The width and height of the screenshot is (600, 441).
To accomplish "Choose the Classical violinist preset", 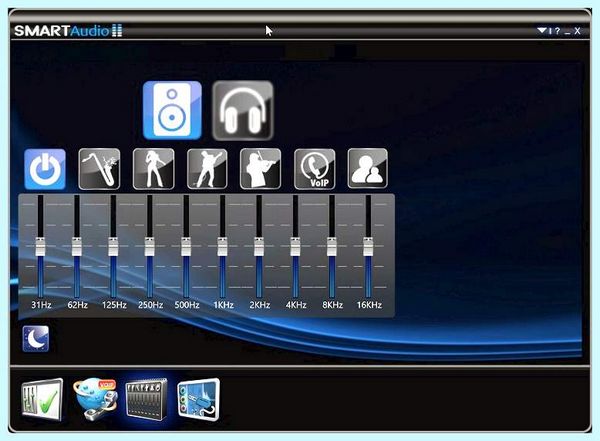I will coord(261,169).
